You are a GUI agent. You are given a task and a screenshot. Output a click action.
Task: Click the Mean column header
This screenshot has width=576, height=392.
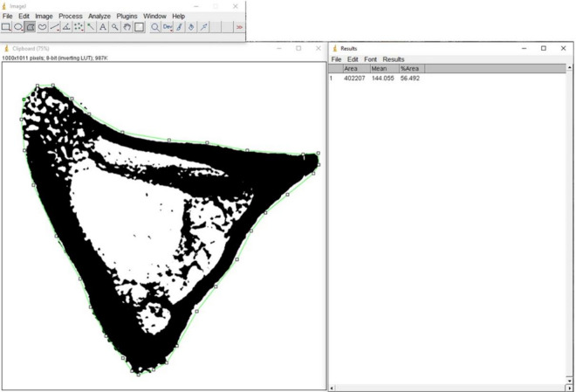[x=384, y=69]
